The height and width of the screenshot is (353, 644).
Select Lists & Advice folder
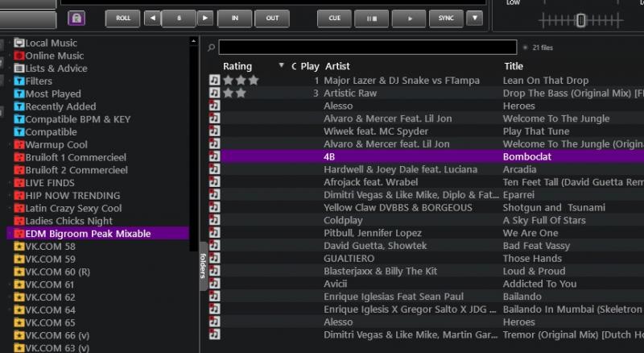(x=51, y=69)
